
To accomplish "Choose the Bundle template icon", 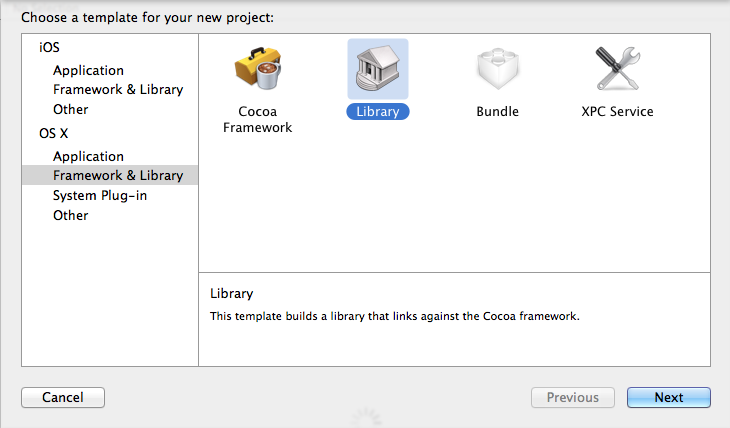I will point(497,68).
